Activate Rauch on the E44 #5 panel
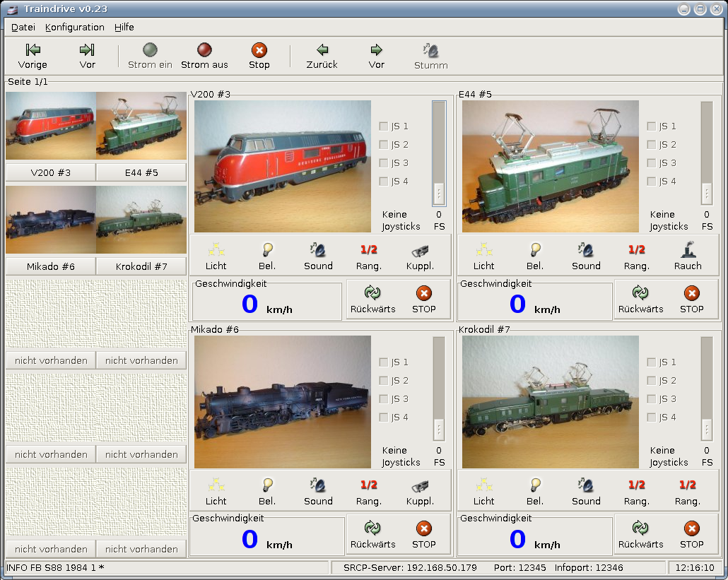This screenshot has height=580, width=728. point(688,250)
